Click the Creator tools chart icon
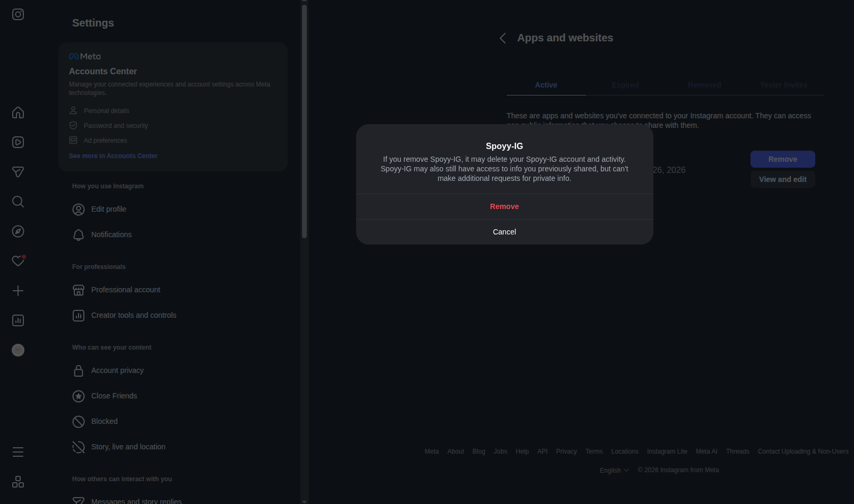854x504 pixels. point(79,316)
